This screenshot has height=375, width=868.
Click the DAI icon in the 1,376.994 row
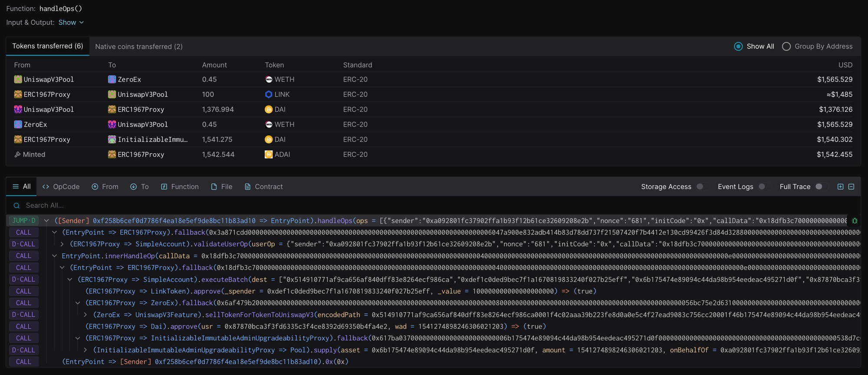tap(269, 110)
